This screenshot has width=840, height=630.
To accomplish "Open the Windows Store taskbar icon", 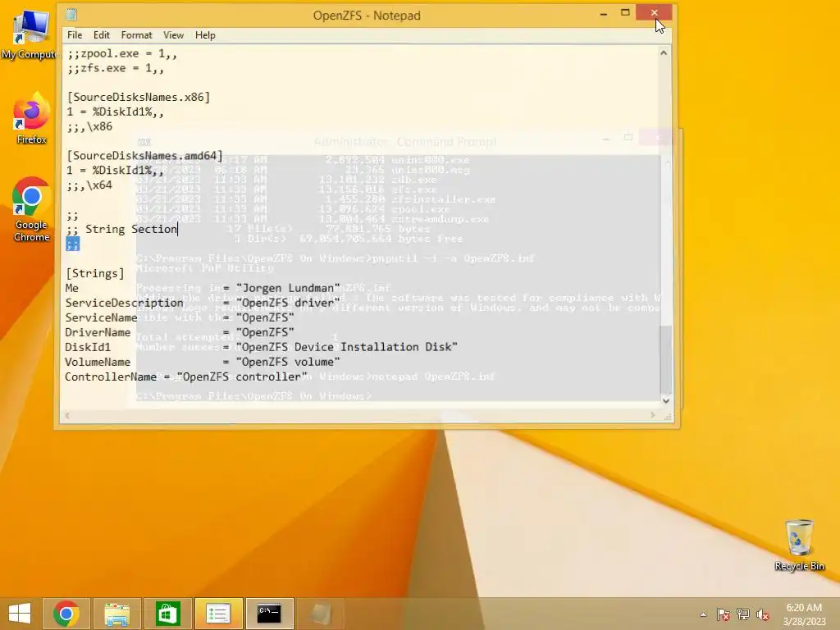I will (167, 614).
